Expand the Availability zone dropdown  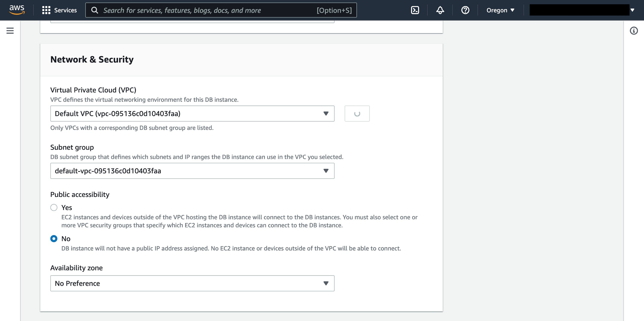pos(192,283)
